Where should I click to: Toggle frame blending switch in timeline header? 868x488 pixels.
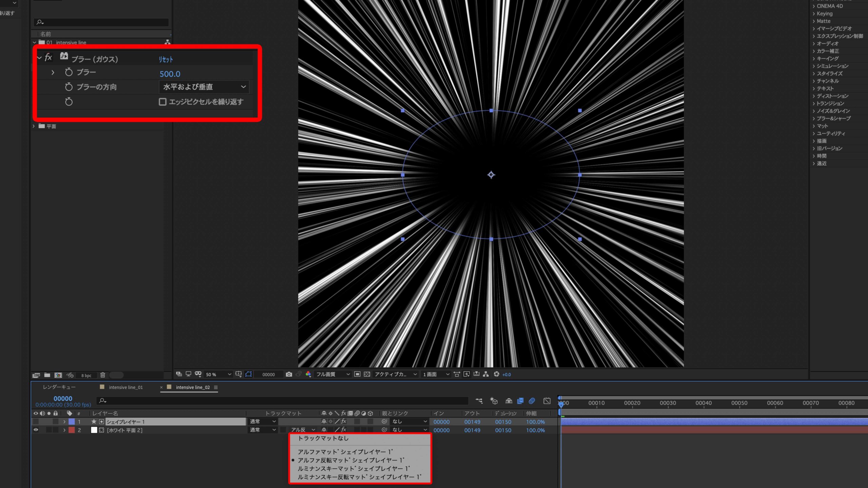click(x=520, y=401)
